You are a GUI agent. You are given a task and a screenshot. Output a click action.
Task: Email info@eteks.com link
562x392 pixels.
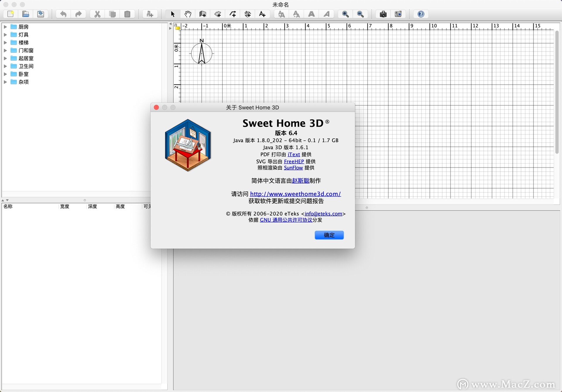coord(323,214)
